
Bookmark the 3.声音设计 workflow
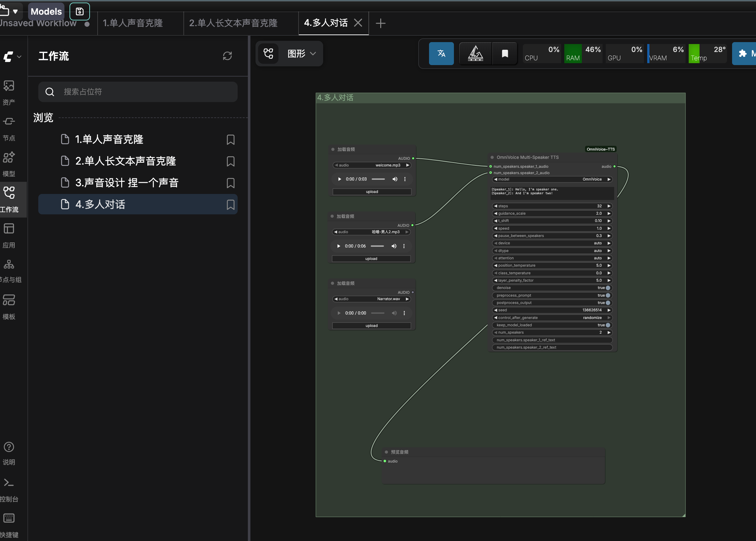[x=230, y=183]
